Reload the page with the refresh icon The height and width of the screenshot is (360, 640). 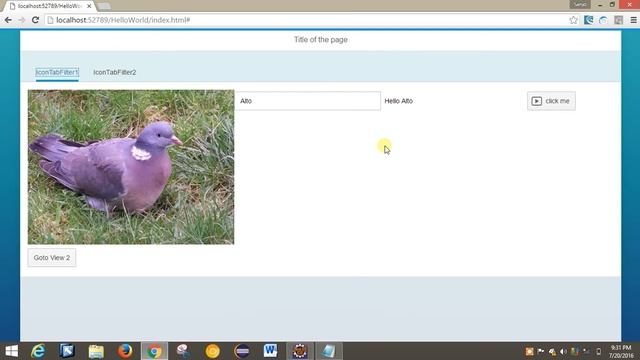tap(36, 20)
